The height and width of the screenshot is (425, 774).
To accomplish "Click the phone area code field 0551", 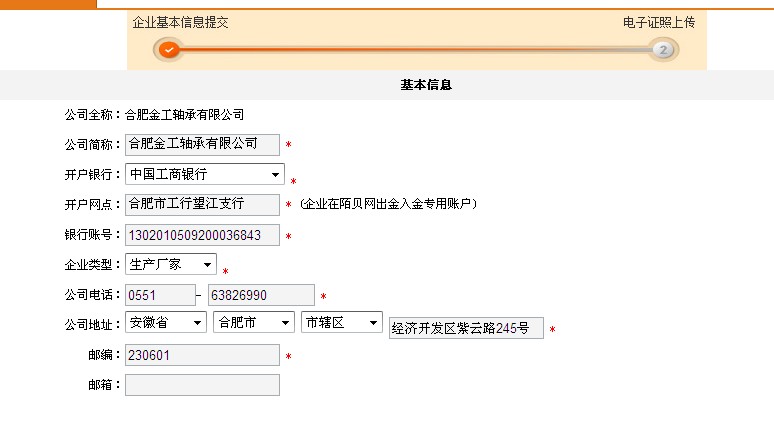I will point(160,295).
